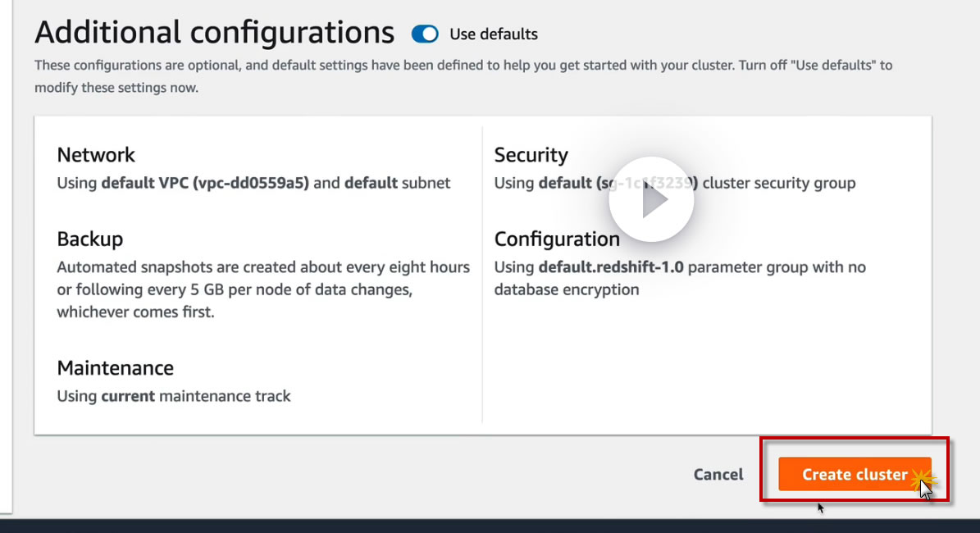Click the default.redshift-1.0 parameter group text

(611, 267)
